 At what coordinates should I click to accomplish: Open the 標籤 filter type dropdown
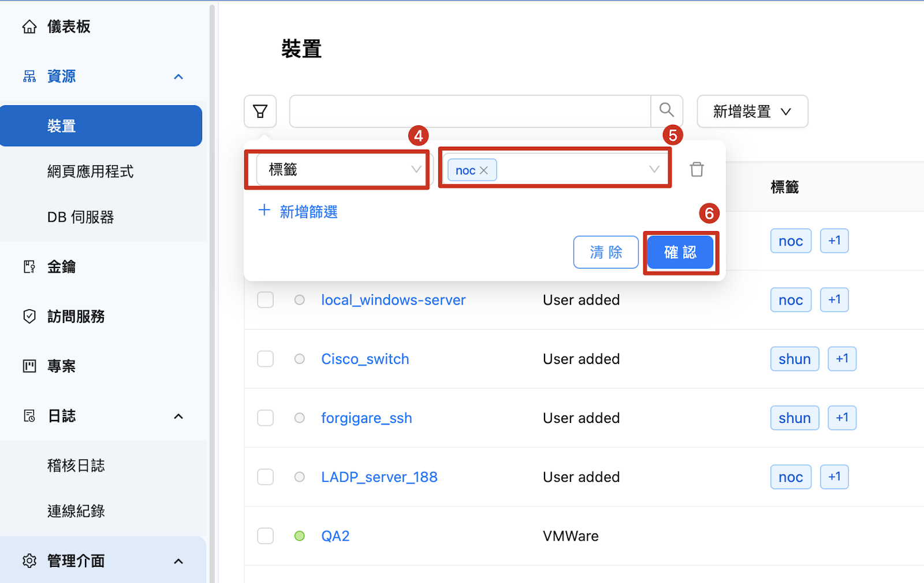coord(343,170)
